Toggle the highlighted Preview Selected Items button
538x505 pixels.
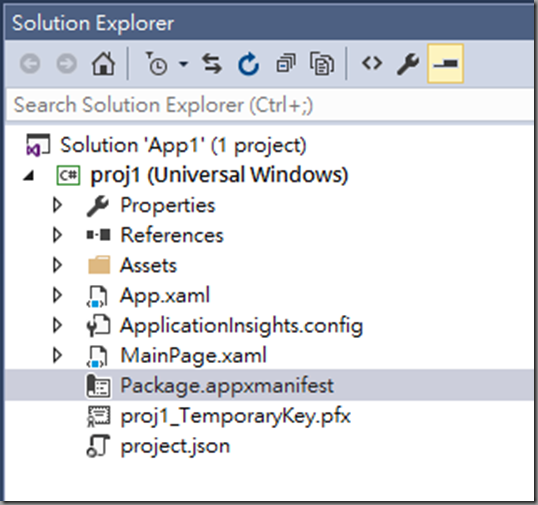click(x=445, y=63)
